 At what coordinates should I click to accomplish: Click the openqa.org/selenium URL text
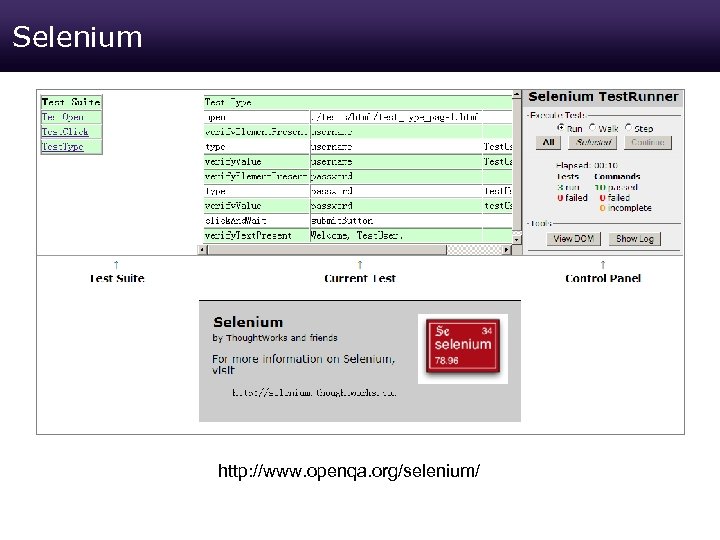tap(349, 471)
